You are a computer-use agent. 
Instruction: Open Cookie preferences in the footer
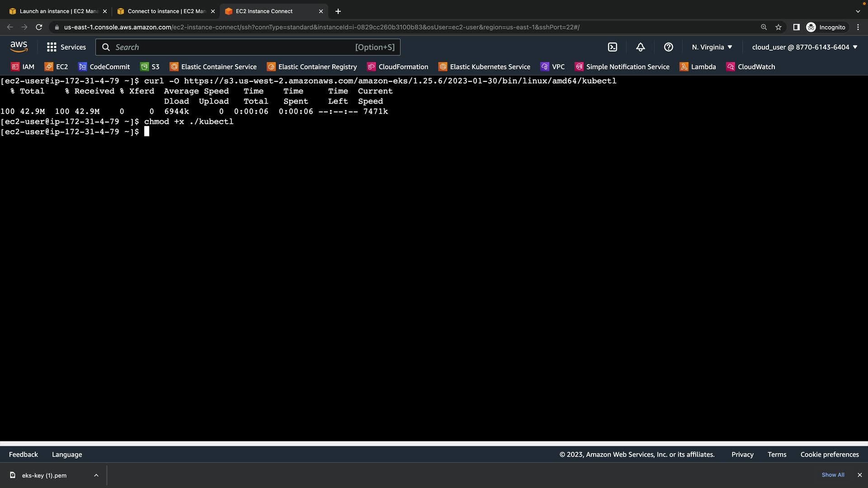[830, 455]
